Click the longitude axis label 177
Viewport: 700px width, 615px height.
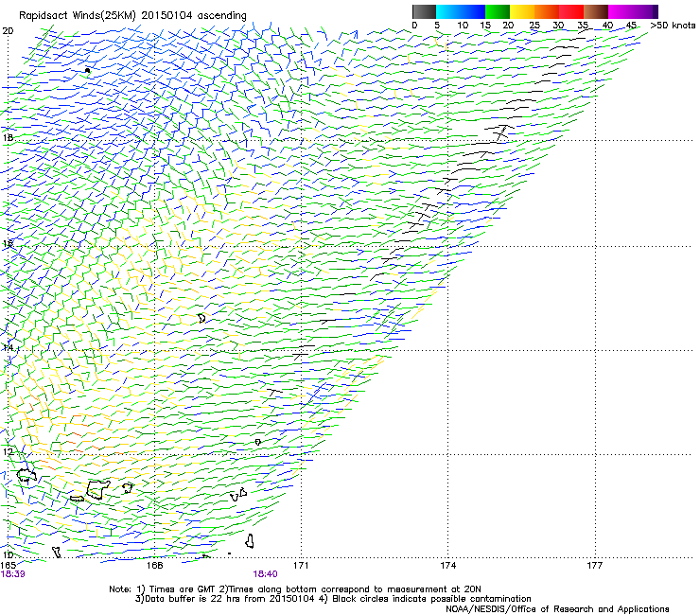[x=595, y=566]
